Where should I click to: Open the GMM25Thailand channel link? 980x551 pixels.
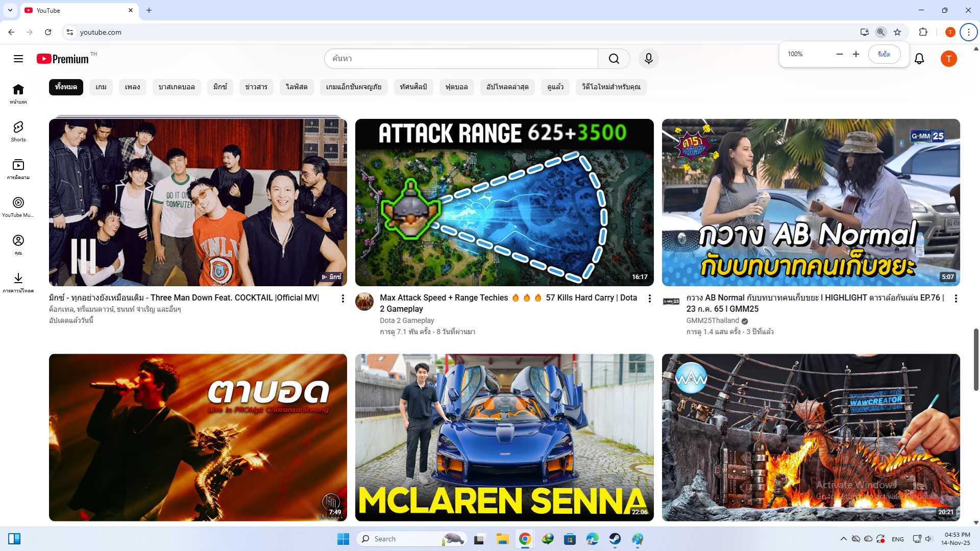point(713,320)
